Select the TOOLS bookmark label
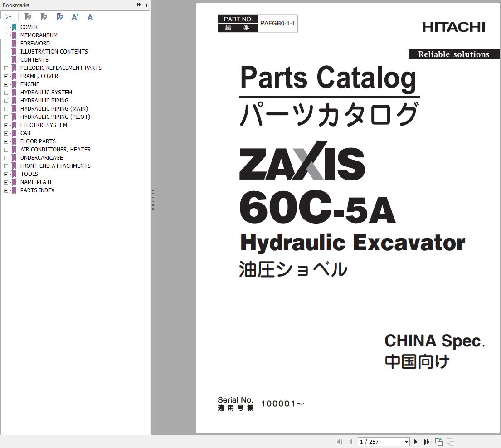This screenshot has width=501, height=448. (x=29, y=174)
